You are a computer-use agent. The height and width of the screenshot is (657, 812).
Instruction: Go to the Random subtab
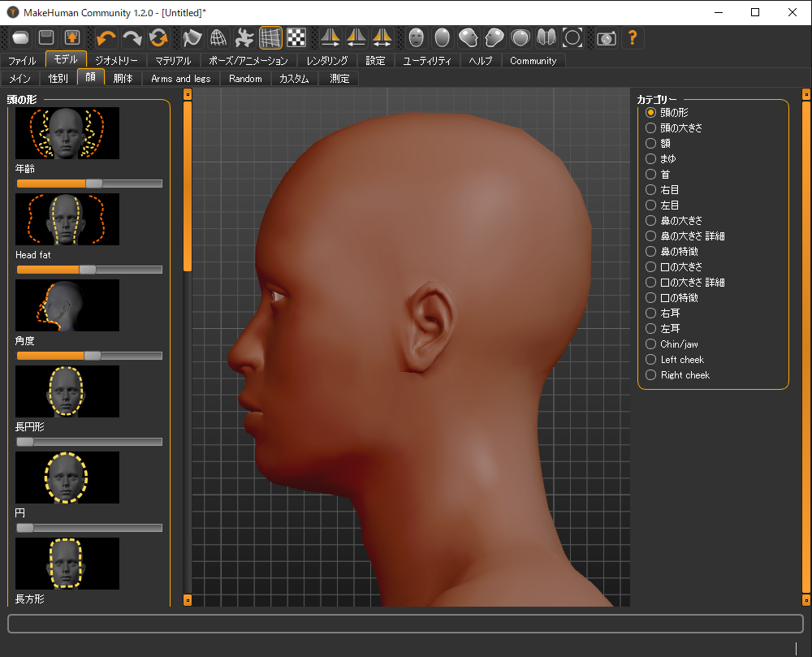pos(245,79)
